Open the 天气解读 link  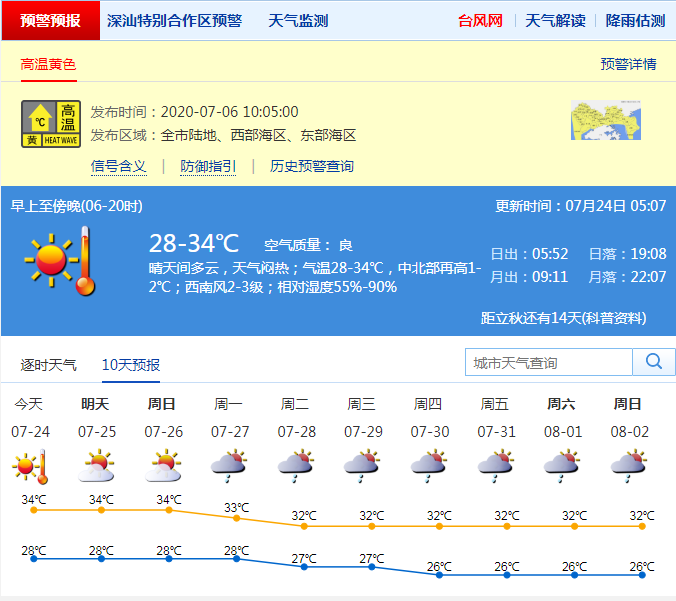[554, 20]
